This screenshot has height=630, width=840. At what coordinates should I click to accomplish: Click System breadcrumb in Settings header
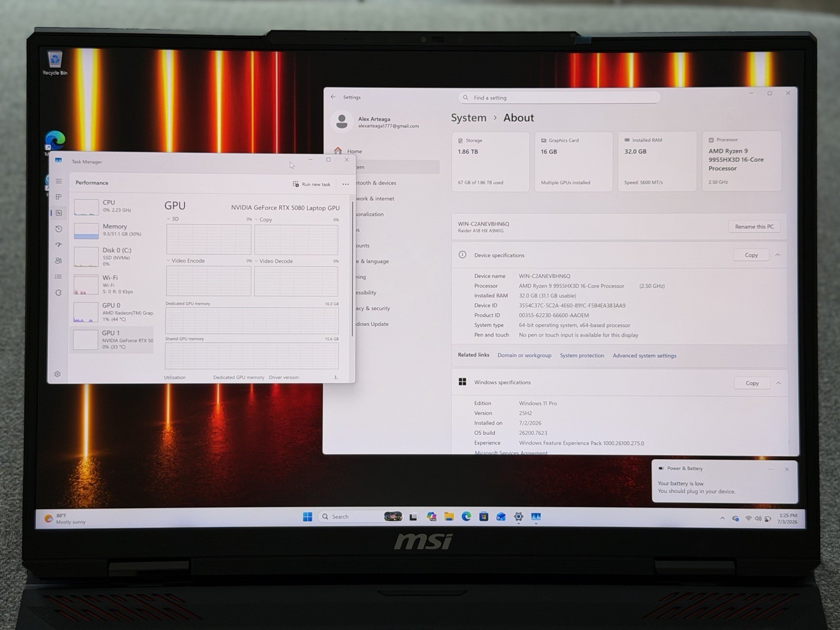[x=468, y=118]
